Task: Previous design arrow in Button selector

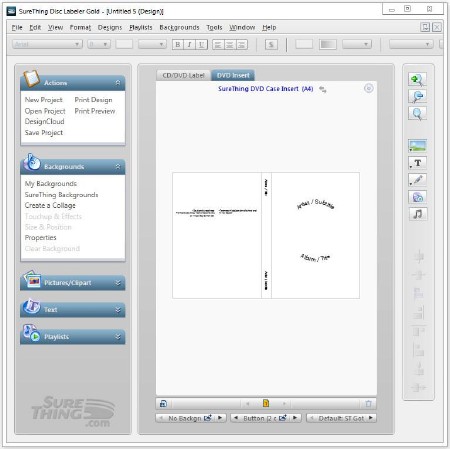Action: pos(236,418)
